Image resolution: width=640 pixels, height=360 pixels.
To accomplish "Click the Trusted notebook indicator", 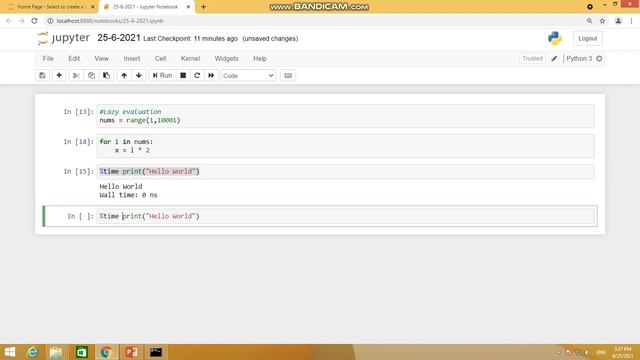I will point(532,59).
